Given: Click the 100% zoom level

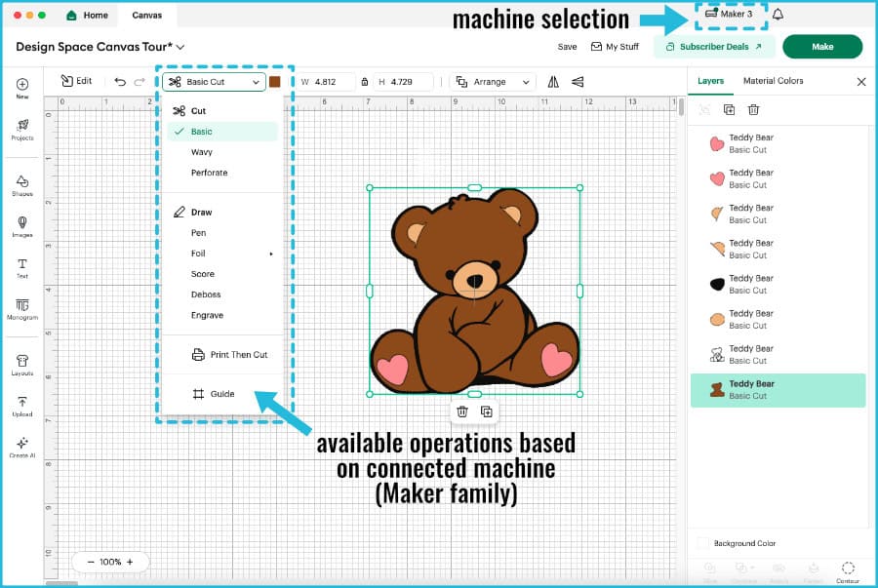Looking at the screenshot, I should coord(110,562).
